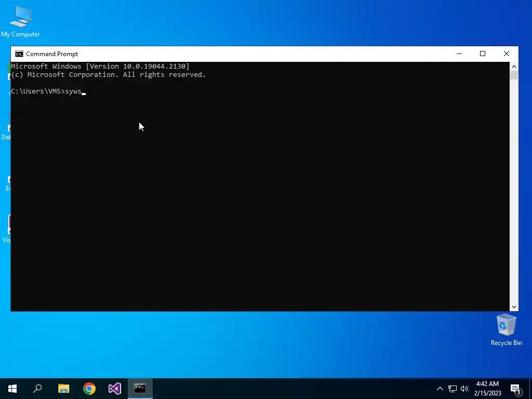Image resolution: width=532 pixels, height=399 pixels.
Task: Show hidden system tray icons
Action: 440,389
